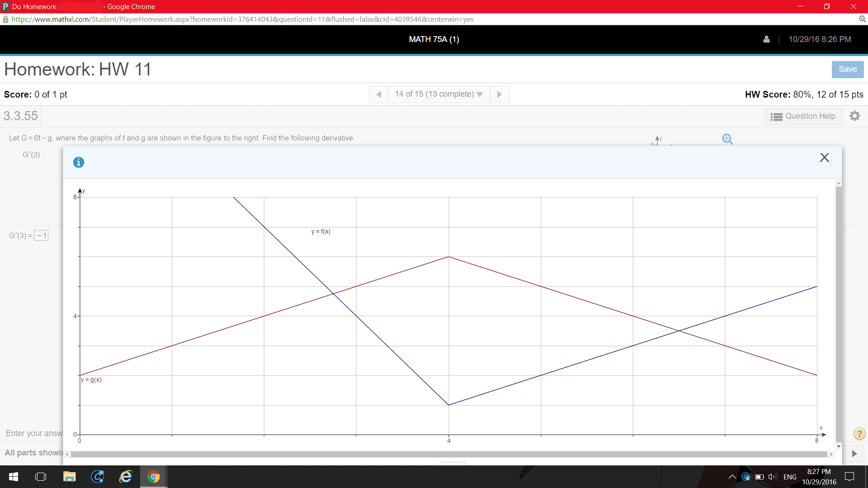This screenshot has width=868, height=488.
Task: Open the question selector dropdown
Action: [x=439, y=94]
